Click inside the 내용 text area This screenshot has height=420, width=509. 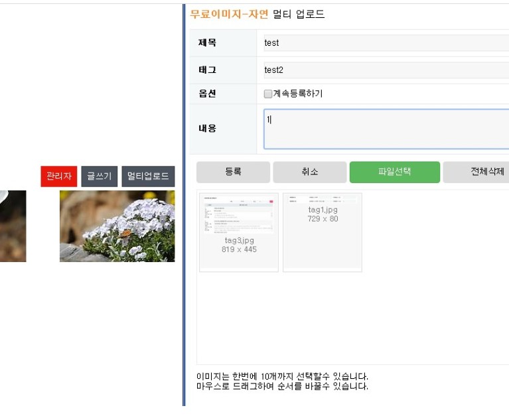tap(385, 129)
